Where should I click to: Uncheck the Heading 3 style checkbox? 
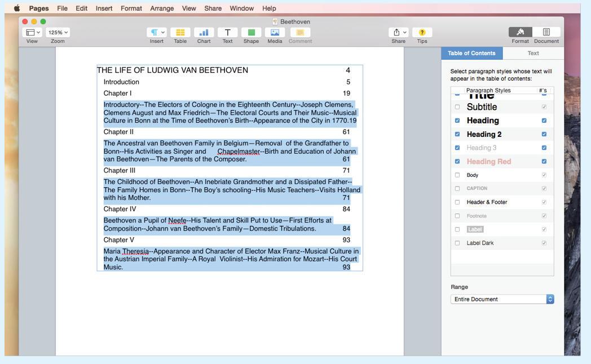457,148
